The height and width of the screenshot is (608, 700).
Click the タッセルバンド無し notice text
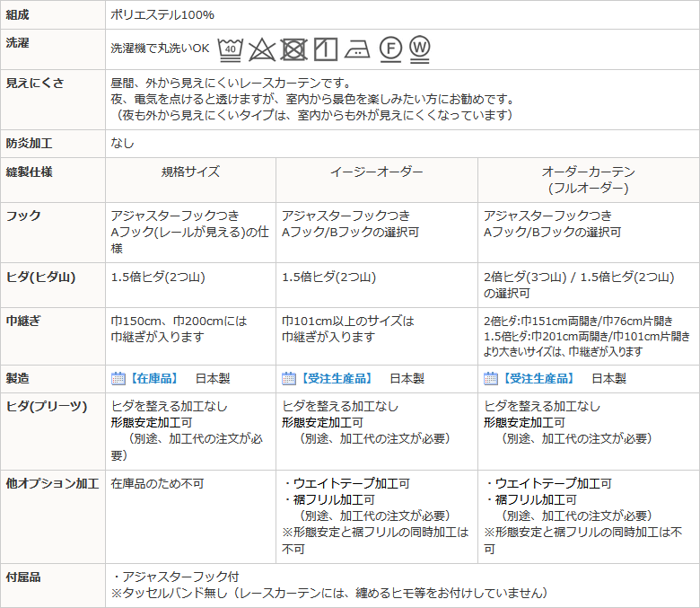click(328, 594)
